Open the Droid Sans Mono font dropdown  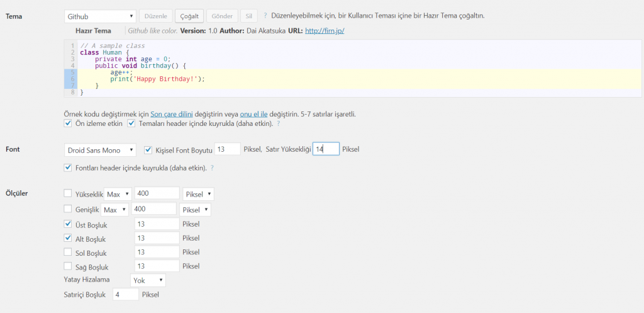[x=100, y=150]
